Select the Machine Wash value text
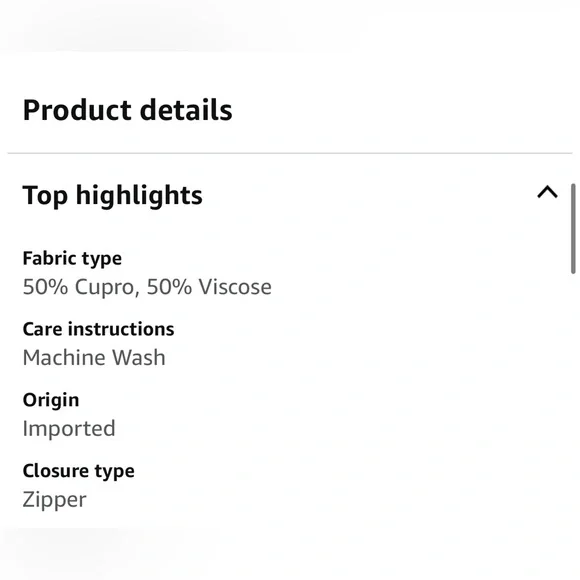The image size is (580, 580). (x=94, y=358)
